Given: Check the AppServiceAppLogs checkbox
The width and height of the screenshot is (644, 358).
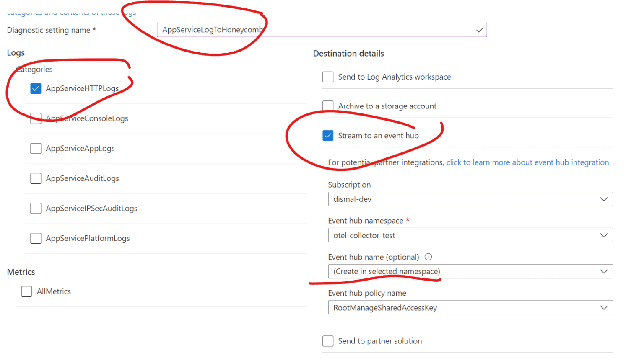Looking at the screenshot, I should 36,149.
